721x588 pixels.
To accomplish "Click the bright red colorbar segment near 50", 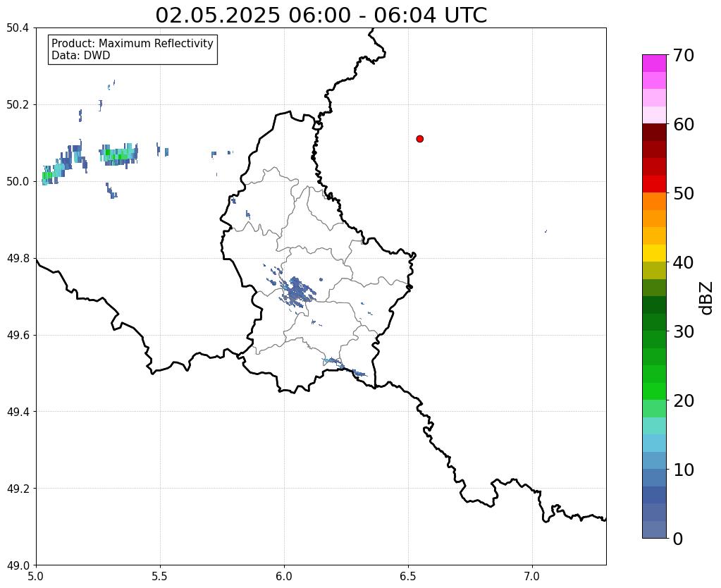I will point(654,184).
